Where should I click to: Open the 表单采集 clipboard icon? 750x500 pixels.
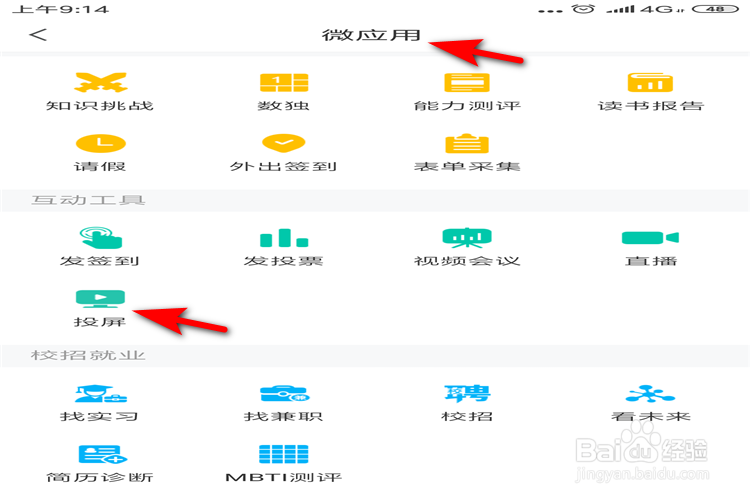click(x=467, y=143)
